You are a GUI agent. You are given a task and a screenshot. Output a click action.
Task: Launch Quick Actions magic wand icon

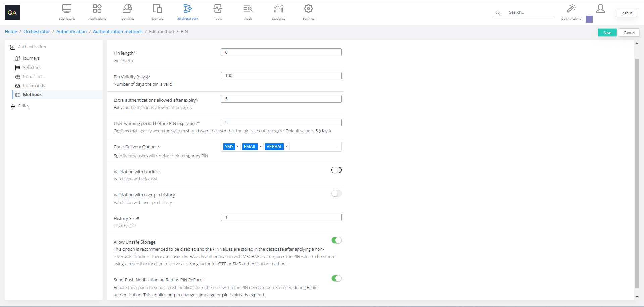tap(571, 9)
